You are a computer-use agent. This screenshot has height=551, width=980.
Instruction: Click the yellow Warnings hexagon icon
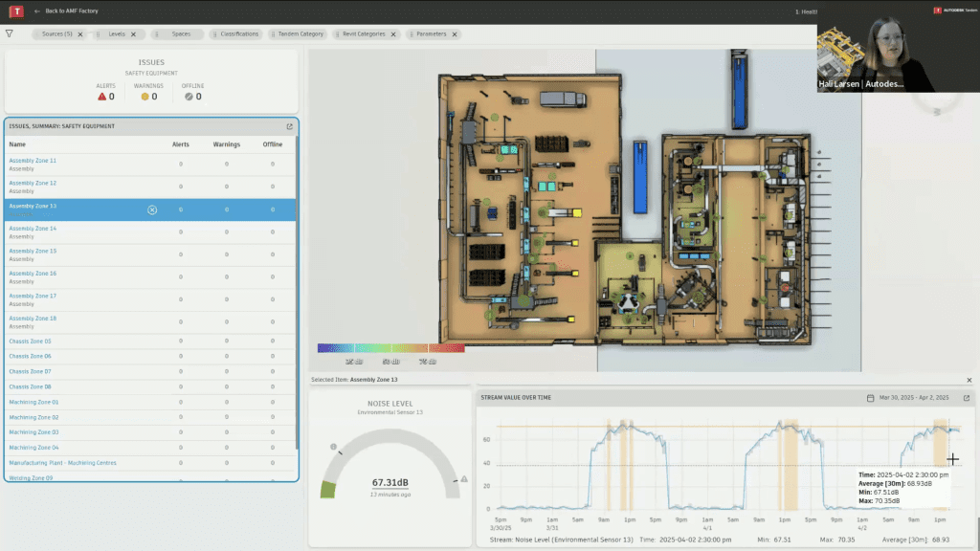tap(145, 97)
